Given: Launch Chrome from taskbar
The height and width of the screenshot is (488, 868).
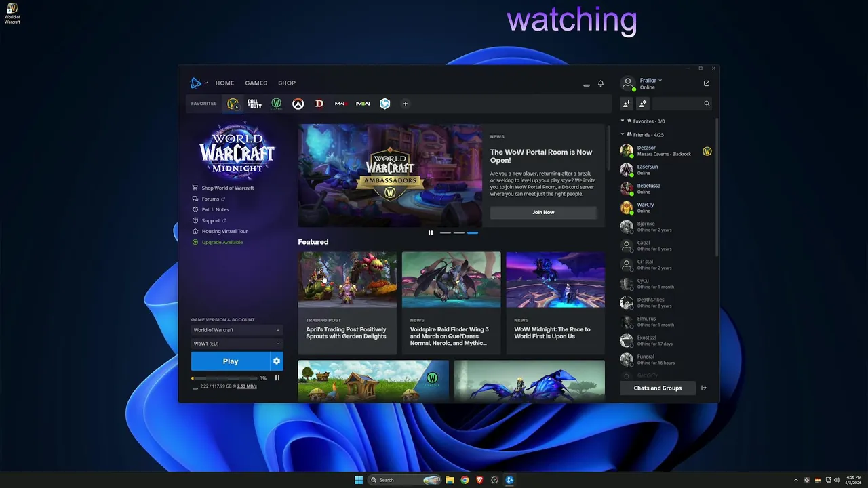Looking at the screenshot, I should click(x=465, y=480).
